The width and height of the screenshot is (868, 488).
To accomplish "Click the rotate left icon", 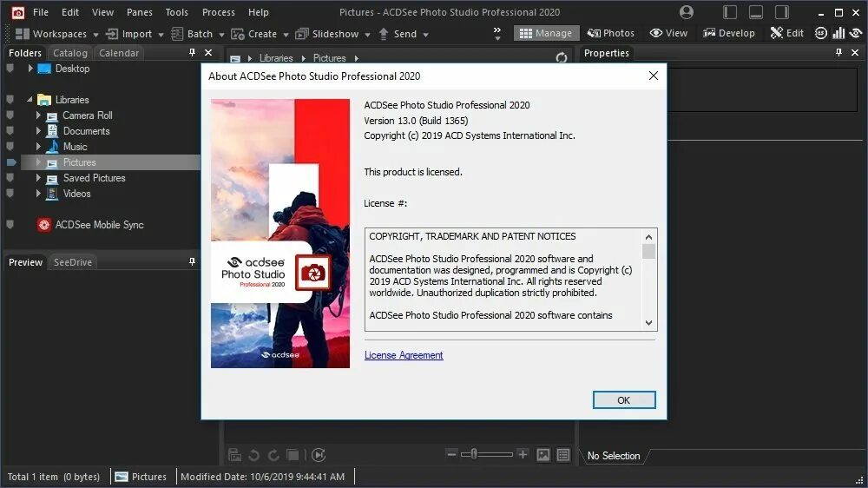I will tap(254, 455).
